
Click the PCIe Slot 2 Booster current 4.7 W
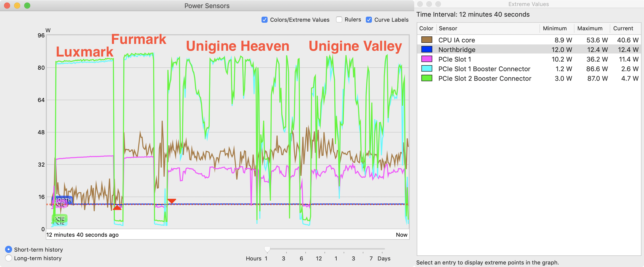pyautogui.click(x=630, y=78)
